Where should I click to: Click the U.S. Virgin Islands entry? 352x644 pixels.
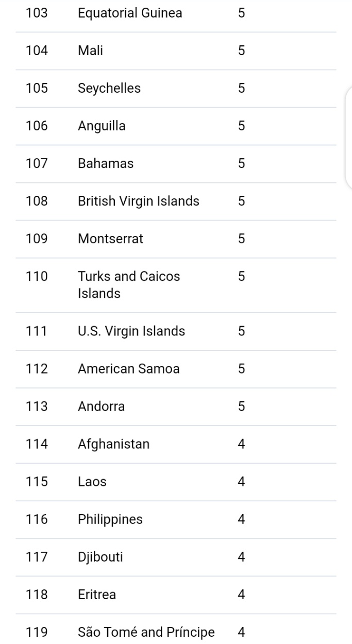coord(131,331)
